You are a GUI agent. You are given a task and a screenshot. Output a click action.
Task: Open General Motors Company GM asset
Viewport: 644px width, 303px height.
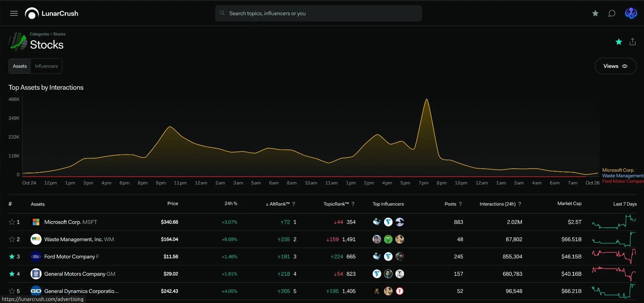[80, 274]
